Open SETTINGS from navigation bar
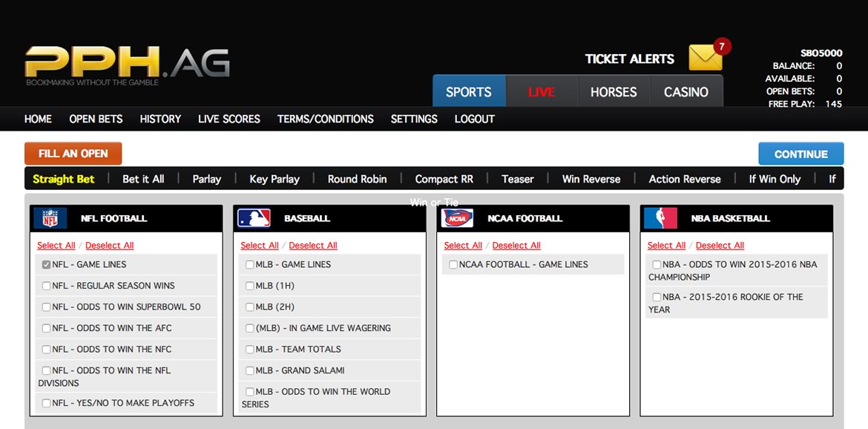This screenshot has width=868, height=429. 414,119
